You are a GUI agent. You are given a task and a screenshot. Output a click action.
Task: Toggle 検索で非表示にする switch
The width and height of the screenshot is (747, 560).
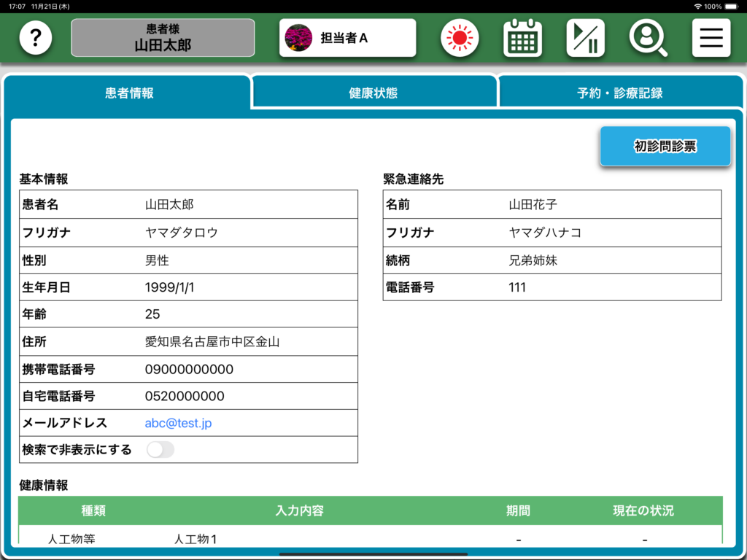(160, 450)
